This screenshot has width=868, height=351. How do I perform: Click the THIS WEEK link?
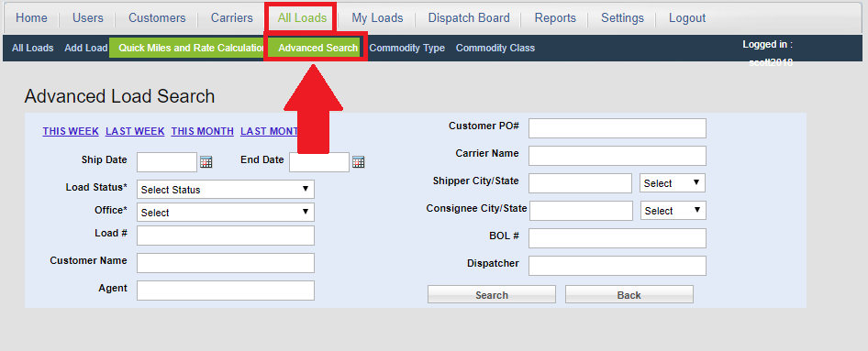click(71, 131)
